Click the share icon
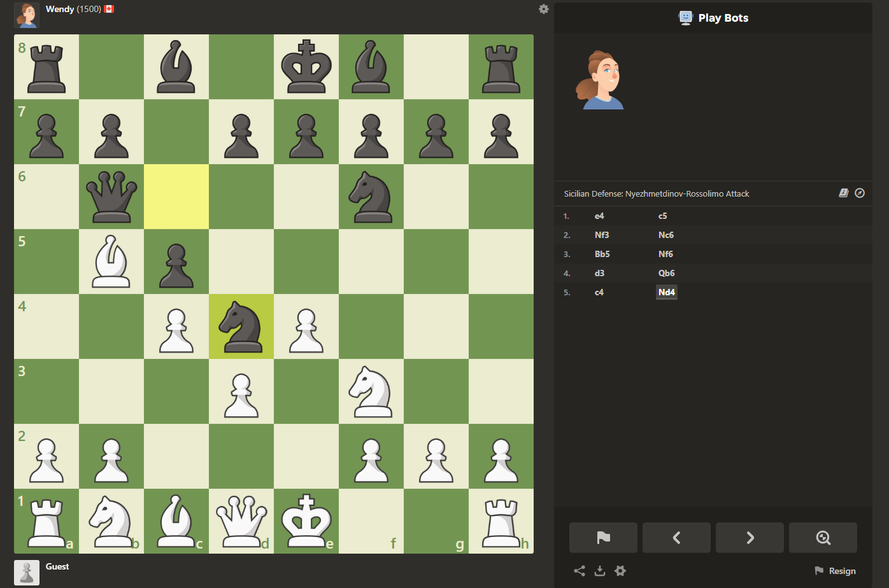Viewport: 889px width, 588px height. tap(579, 571)
